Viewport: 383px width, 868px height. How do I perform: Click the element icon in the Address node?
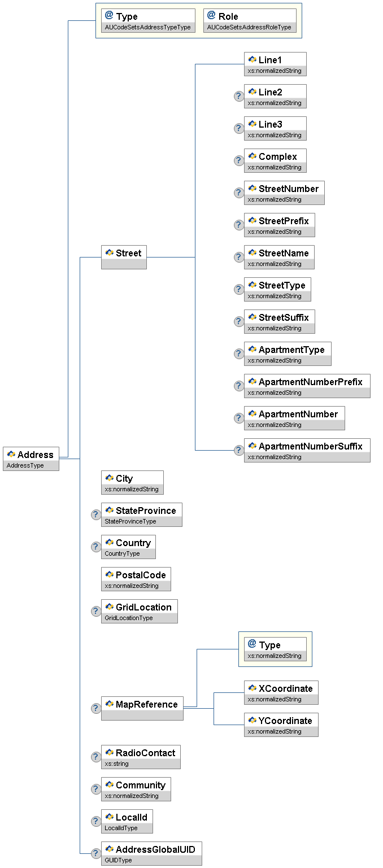click(x=11, y=455)
